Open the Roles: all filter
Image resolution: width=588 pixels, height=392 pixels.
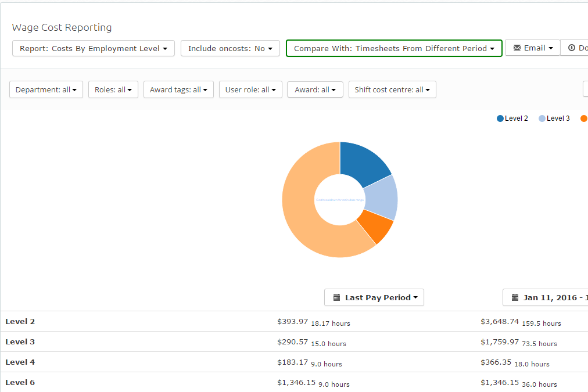[113, 89]
